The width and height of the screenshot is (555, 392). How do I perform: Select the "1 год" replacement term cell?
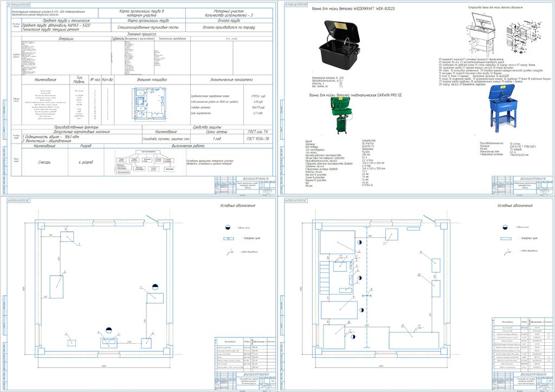coord(217,139)
